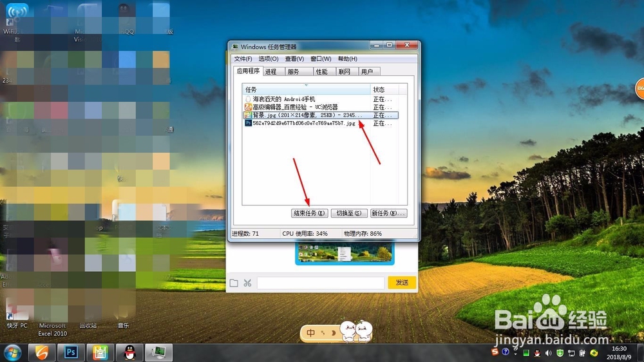644x362 pixels.
Task: Click the Sogou S icon in system tray
Action: coord(495,352)
